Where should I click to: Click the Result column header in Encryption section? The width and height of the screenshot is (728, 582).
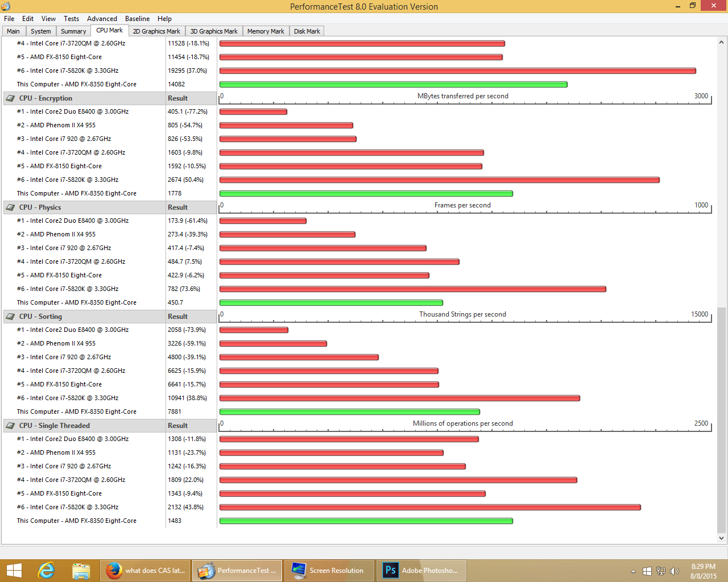tap(191, 98)
